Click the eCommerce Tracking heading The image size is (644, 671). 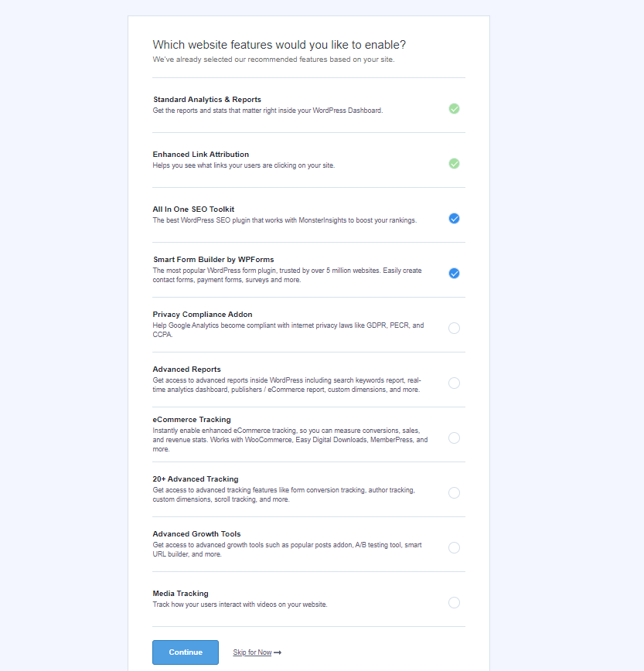click(x=192, y=420)
